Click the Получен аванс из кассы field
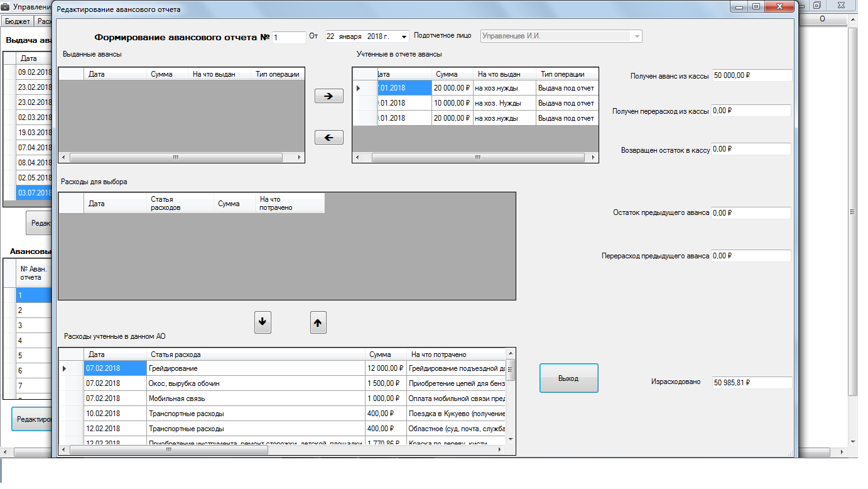This screenshot has width=868, height=489. (751, 75)
